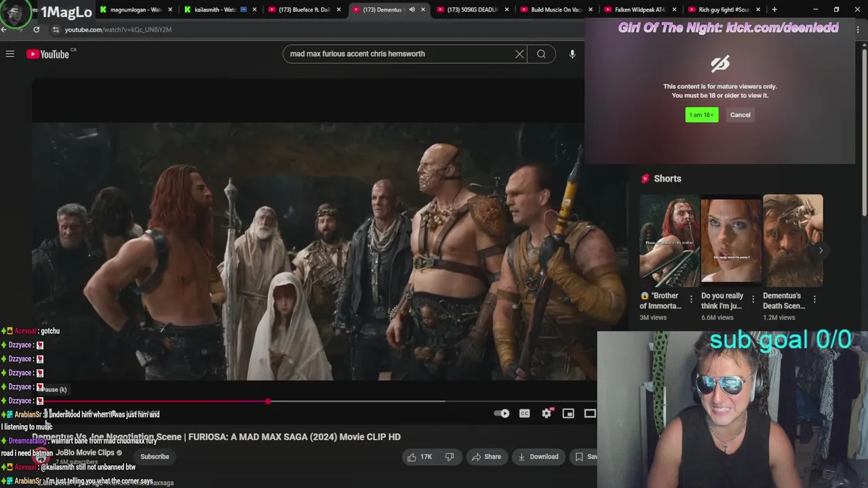The image size is (868, 488).
Task: Open the Dementus's Death Scene Short thumbnail
Action: [793, 241]
